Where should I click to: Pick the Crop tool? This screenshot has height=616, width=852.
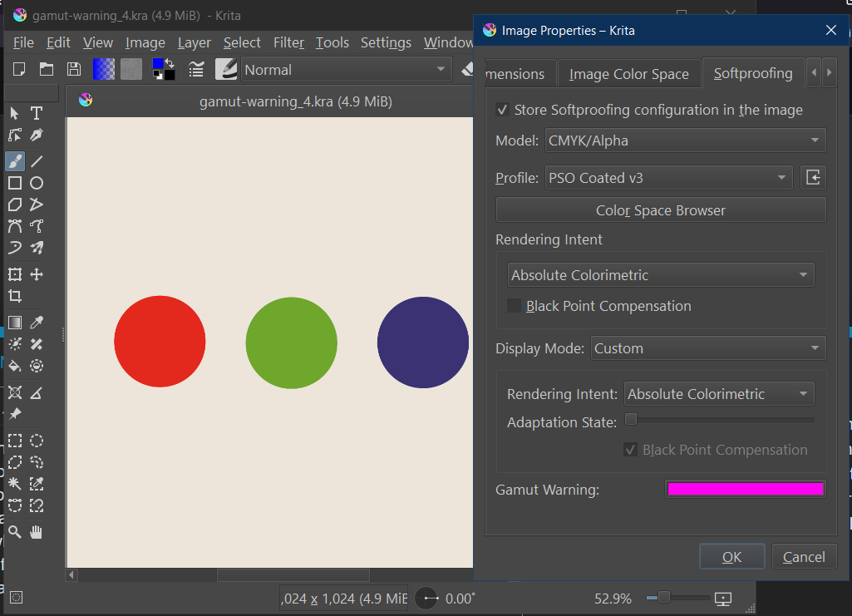pyautogui.click(x=15, y=296)
